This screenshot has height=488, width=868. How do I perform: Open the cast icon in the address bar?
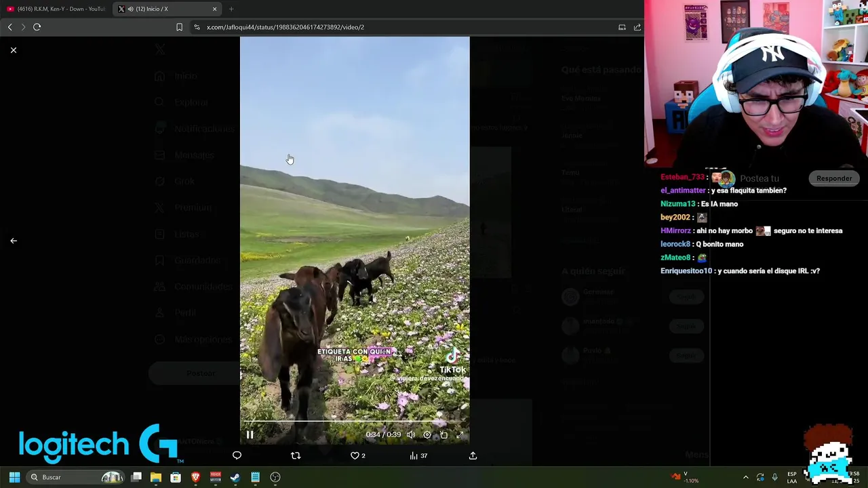(x=622, y=27)
